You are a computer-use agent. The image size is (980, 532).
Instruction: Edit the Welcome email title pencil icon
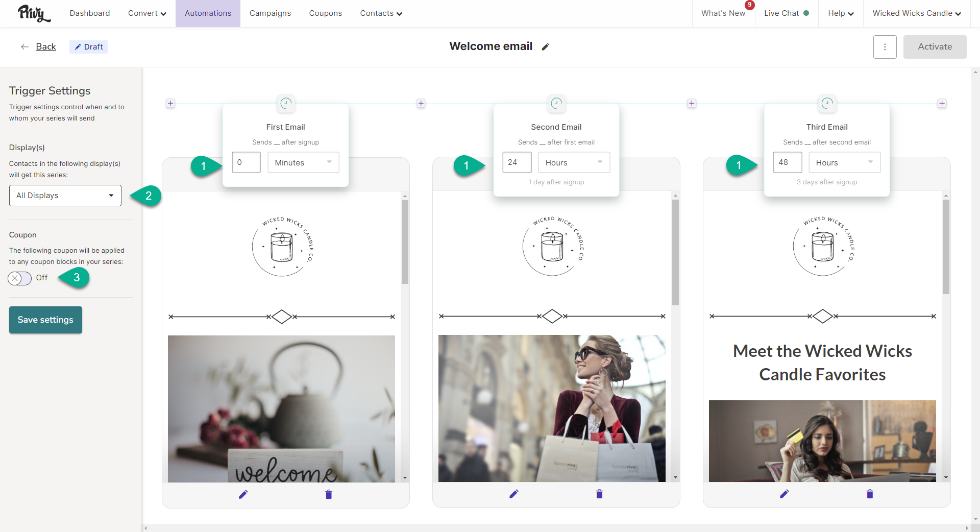[546, 47]
